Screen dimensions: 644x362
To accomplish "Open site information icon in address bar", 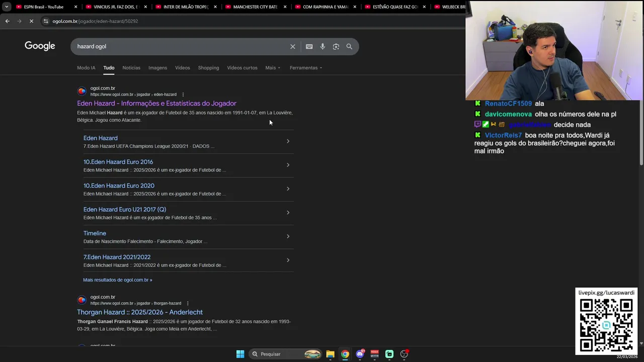I will pyautogui.click(x=46, y=21).
